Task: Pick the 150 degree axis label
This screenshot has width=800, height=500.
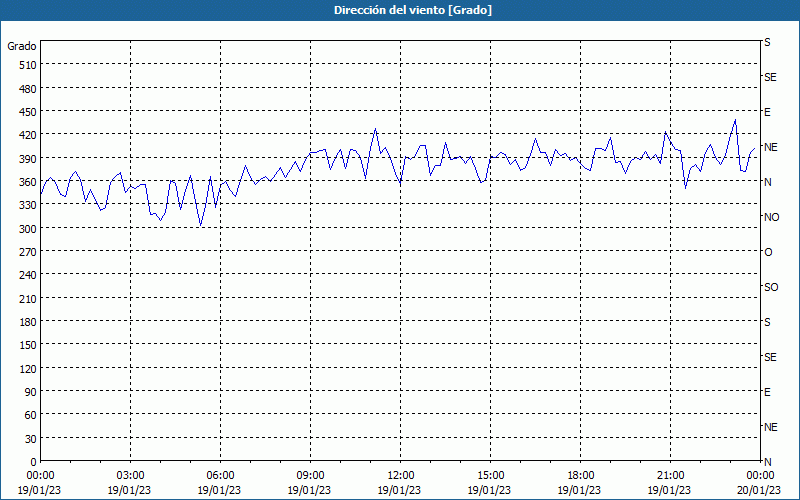Action: click(x=29, y=345)
